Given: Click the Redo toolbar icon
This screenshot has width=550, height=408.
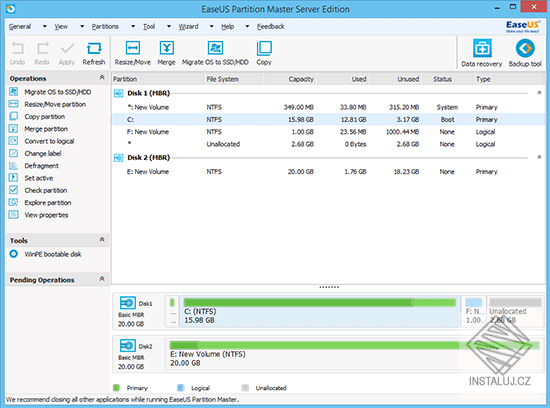Looking at the screenshot, I should [x=42, y=53].
